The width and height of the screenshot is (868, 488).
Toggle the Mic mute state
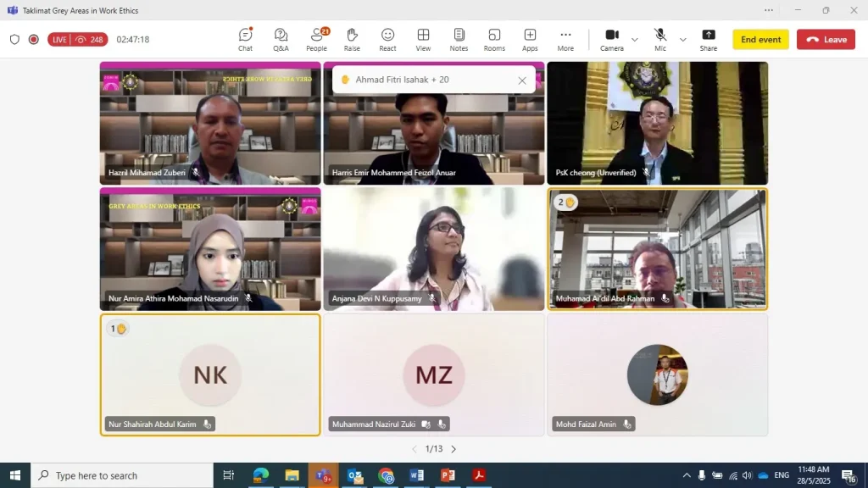click(660, 39)
